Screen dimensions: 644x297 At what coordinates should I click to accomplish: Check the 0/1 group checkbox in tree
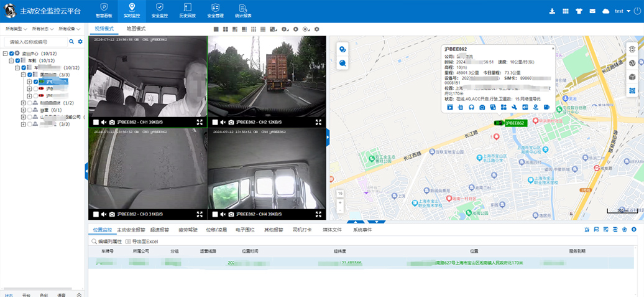coord(29,110)
